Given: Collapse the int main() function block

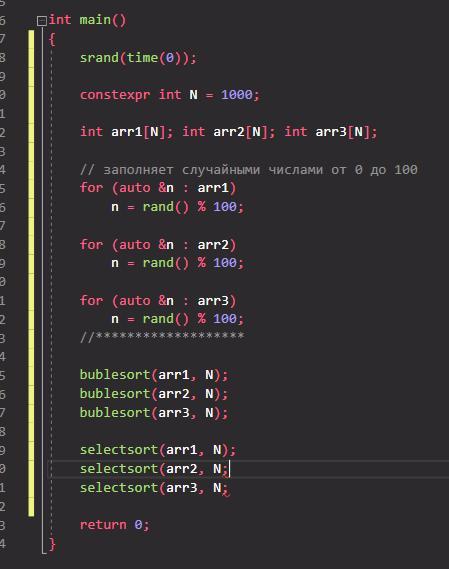Looking at the screenshot, I should point(42,21).
